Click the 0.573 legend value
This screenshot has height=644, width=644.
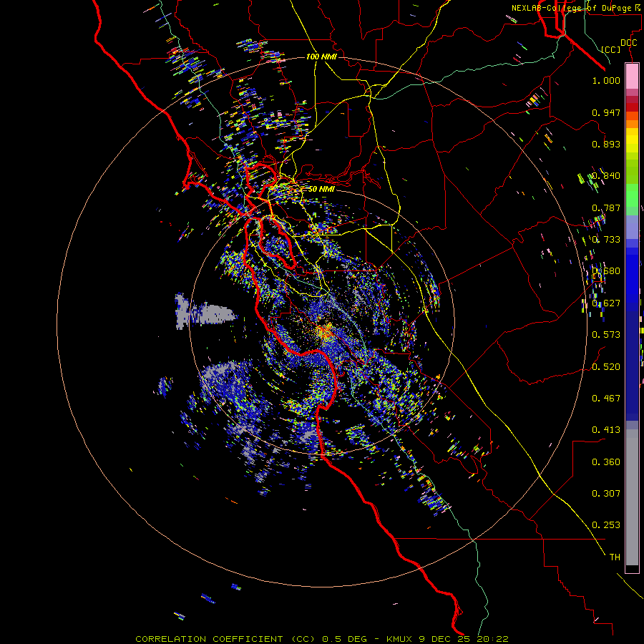coord(606,335)
